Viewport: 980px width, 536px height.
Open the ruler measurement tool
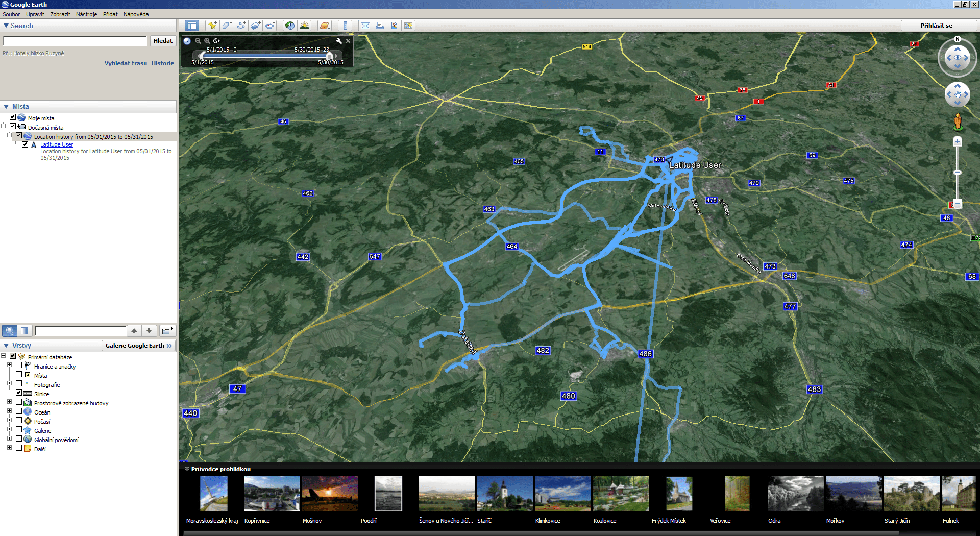[x=345, y=26]
